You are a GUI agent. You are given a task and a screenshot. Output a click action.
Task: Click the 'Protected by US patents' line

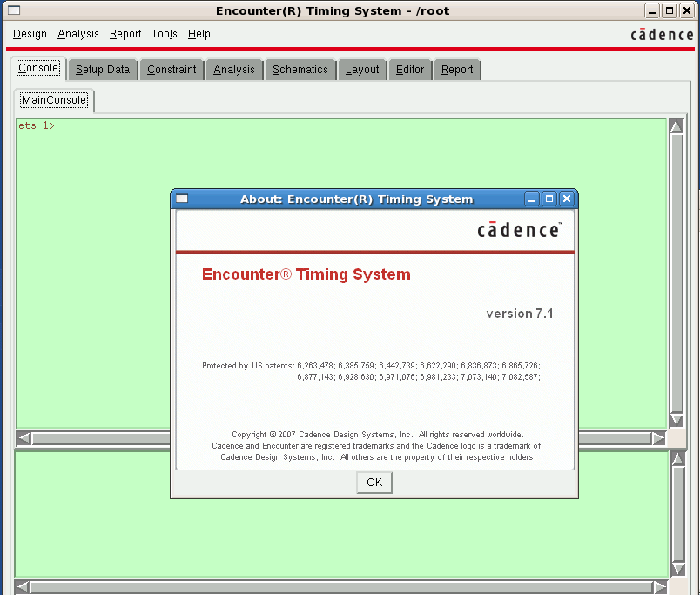tap(371, 366)
